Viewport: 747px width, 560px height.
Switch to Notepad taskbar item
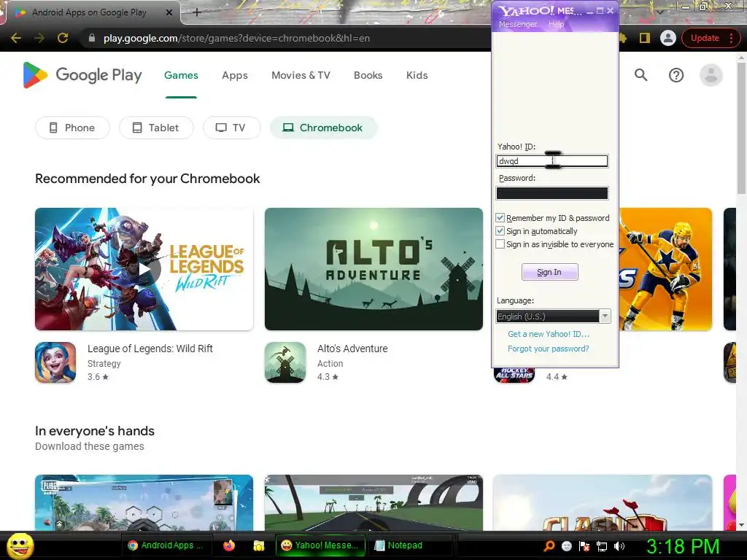(410, 545)
